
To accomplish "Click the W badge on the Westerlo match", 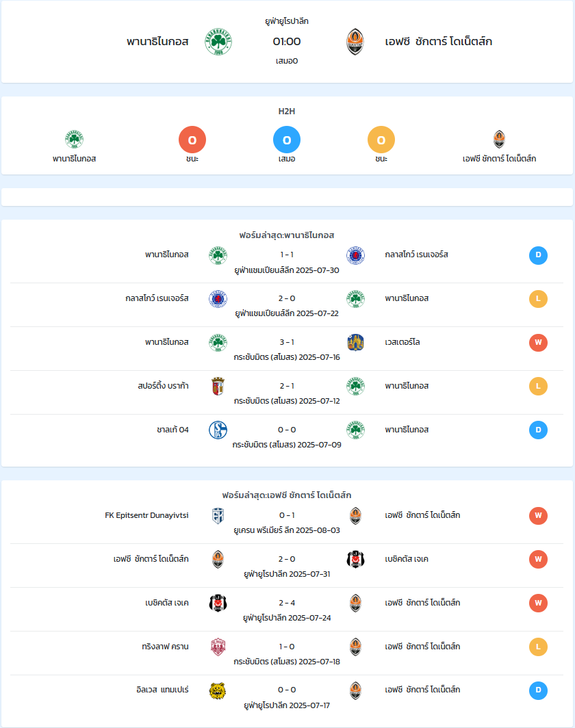I will tap(538, 343).
